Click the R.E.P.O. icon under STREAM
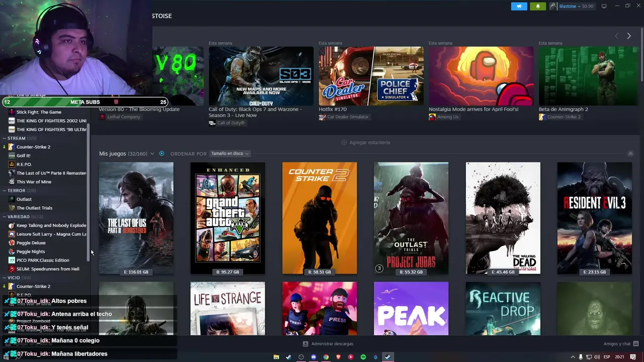The width and height of the screenshot is (644, 362). (x=12, y=164)
